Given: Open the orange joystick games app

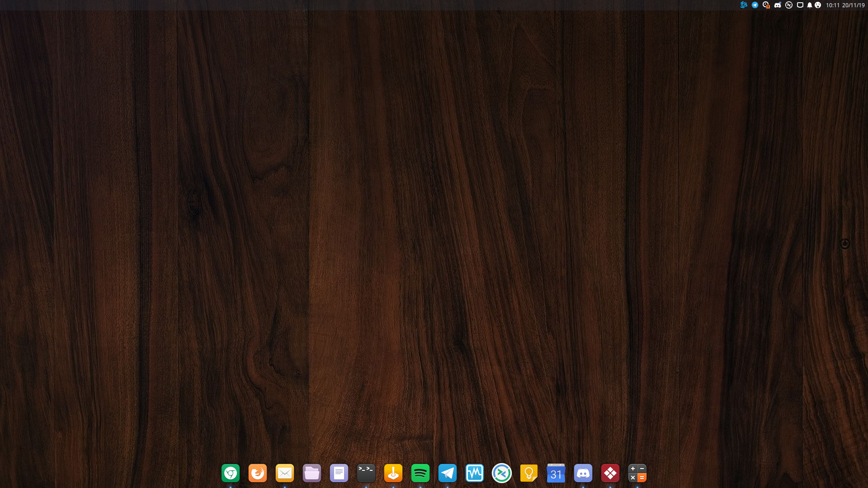Looking at the screenshot, I should [x=393, y=473].
